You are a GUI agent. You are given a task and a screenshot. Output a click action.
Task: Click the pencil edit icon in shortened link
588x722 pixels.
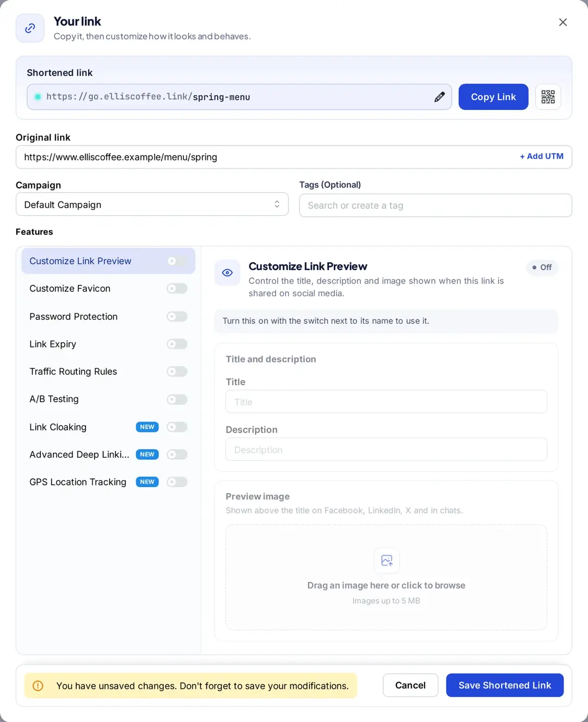click(x=439, y=97)
